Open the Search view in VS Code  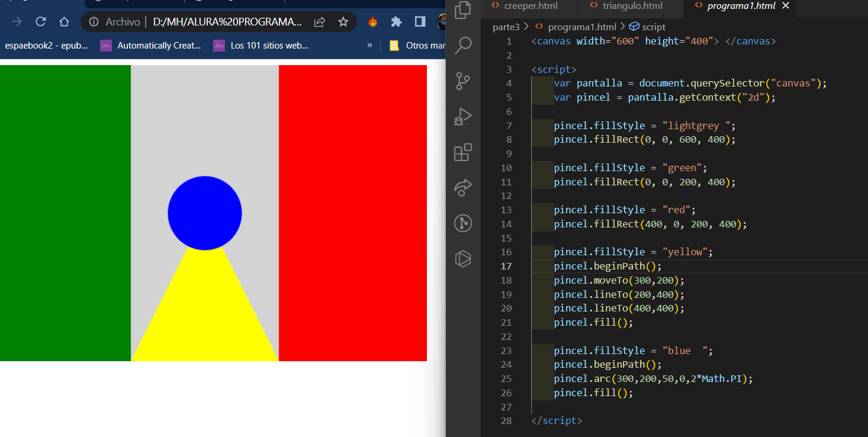tap(462, 45)
